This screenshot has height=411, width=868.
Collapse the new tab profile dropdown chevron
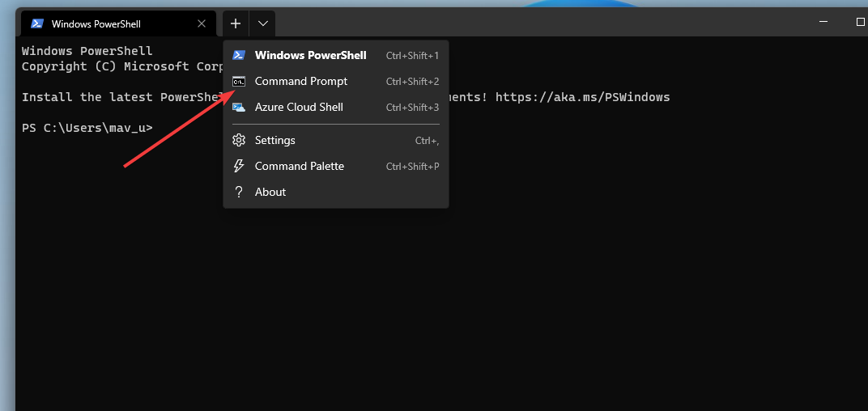click(x=263, y=23)
